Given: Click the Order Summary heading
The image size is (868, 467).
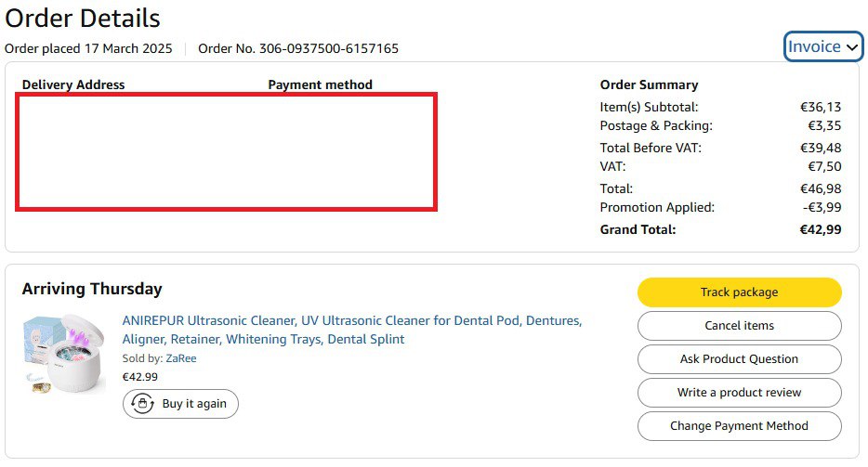Looking at the screenshot, I should pos(649,84).
